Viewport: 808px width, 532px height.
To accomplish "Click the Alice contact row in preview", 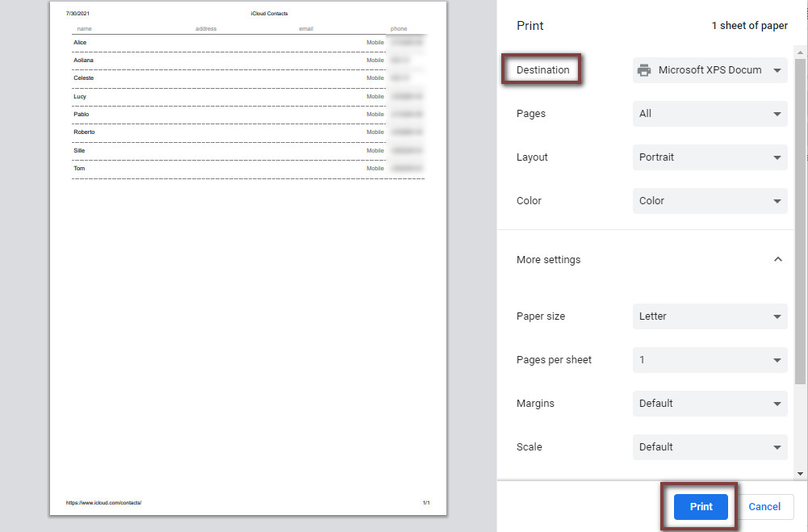I will point(249,43).
